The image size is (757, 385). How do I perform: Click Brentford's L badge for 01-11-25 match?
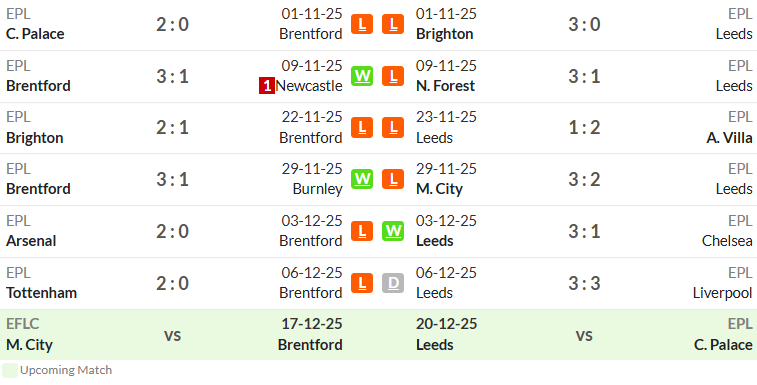(x=362, y=24)
